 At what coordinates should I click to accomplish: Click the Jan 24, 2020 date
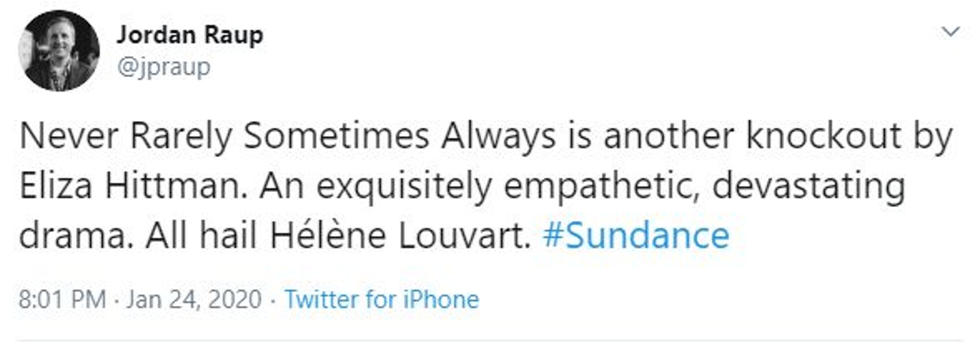click(x=194, y=299)
